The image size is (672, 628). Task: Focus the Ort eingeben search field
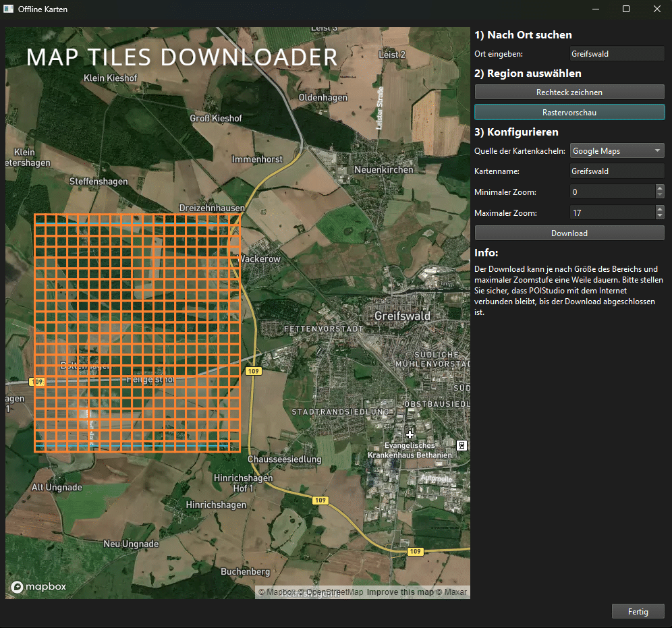[617, 54]
